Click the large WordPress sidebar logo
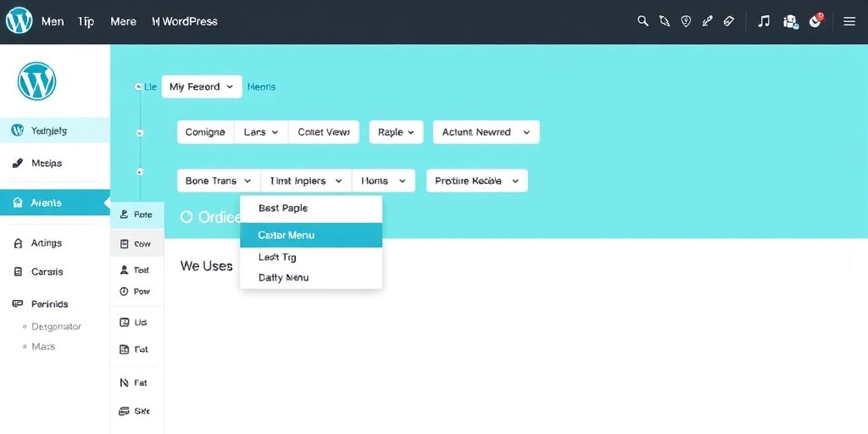868x434 pixels. (x=36, y=82)
